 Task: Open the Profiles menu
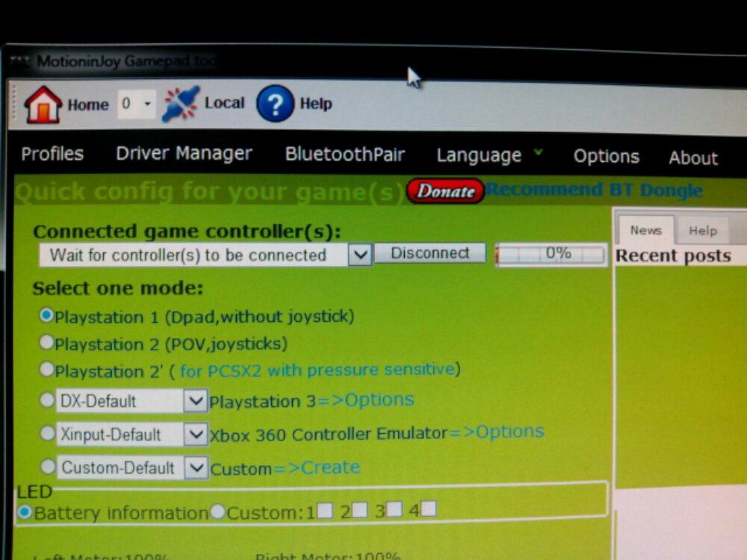pyautogui.click(x=52, y=154)
